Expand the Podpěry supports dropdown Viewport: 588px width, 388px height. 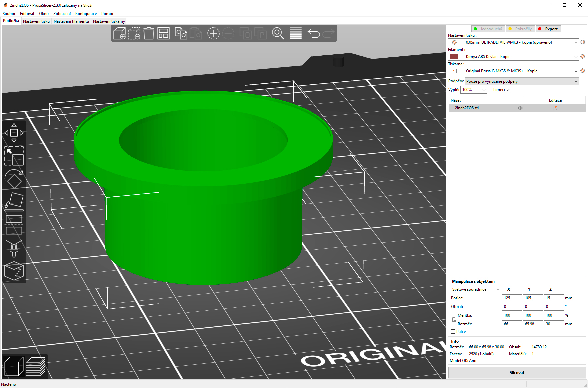coord(522,81)
